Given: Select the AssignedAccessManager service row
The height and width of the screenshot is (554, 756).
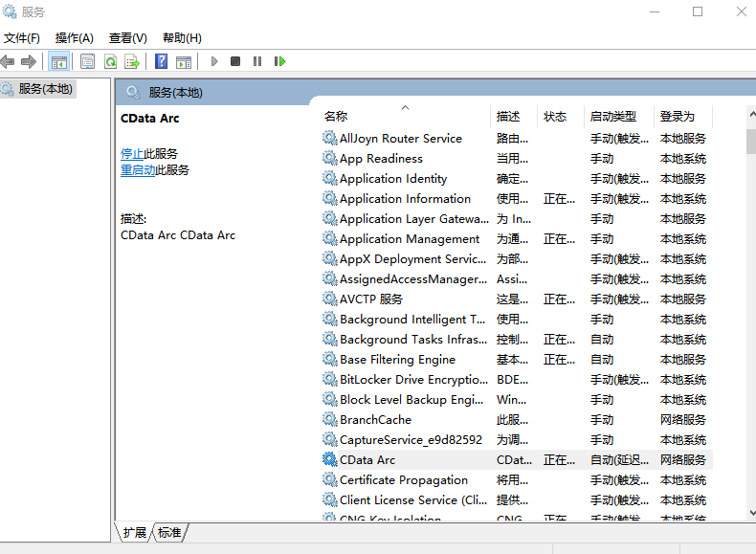Looking at the screenshot, I should [x=517, y=278].
